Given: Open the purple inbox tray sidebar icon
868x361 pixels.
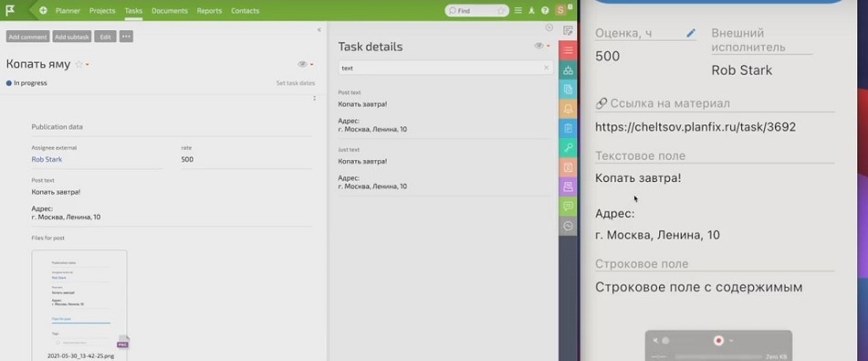Looking at the screenshot, I should pos(568,187).
